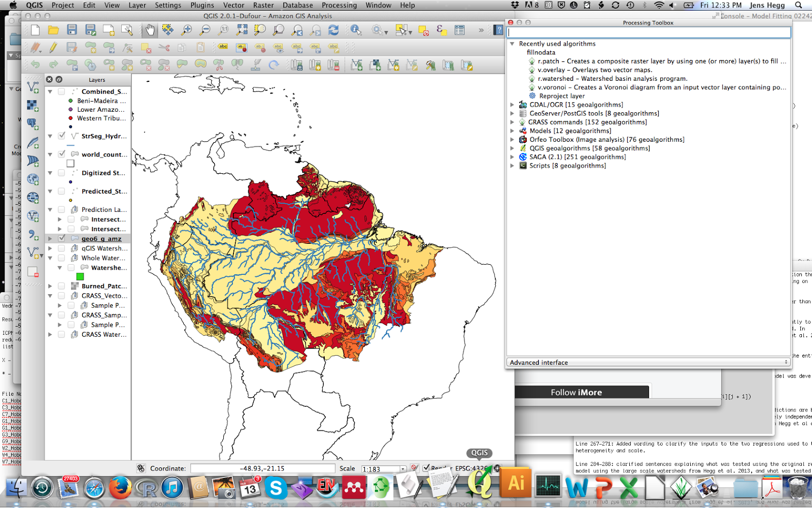Refresh the map canvas
Image resolution: width=812 pixels, height=508 pixels.
333,30
